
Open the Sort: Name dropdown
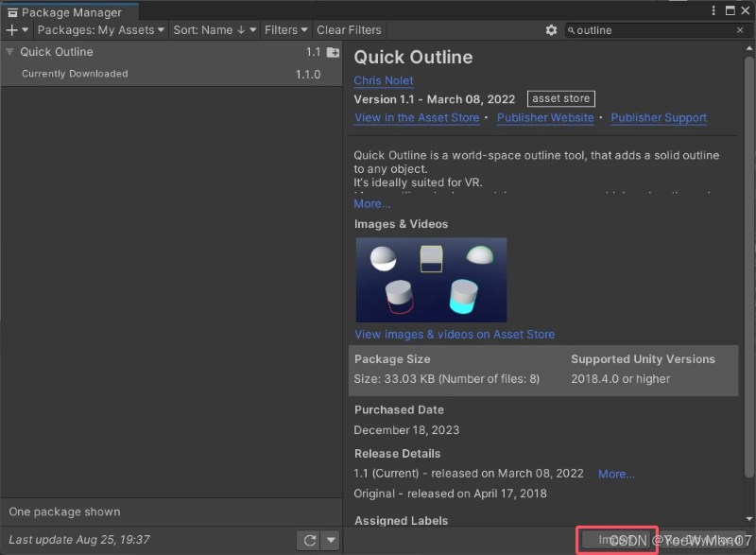(x=215, y=30)
